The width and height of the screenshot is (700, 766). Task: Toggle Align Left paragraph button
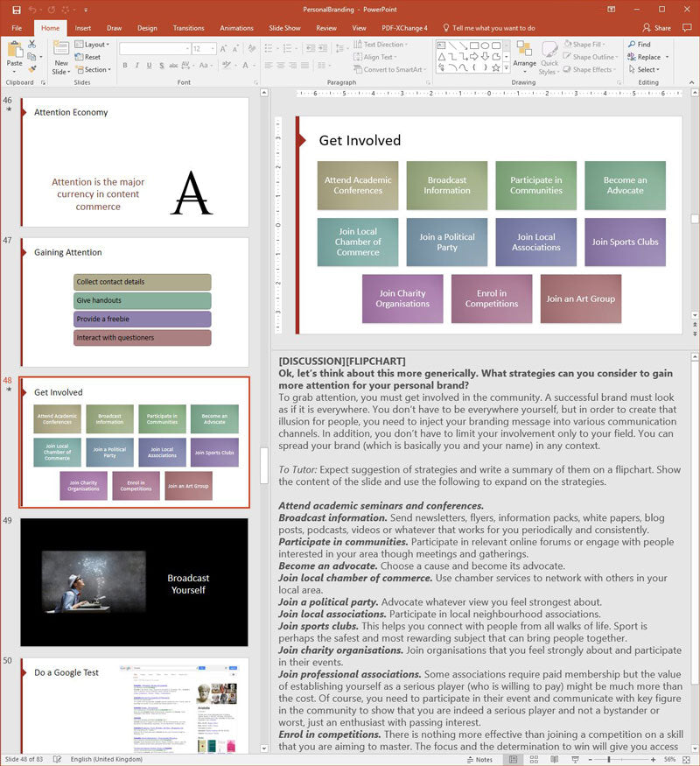[x=269, y=66]
